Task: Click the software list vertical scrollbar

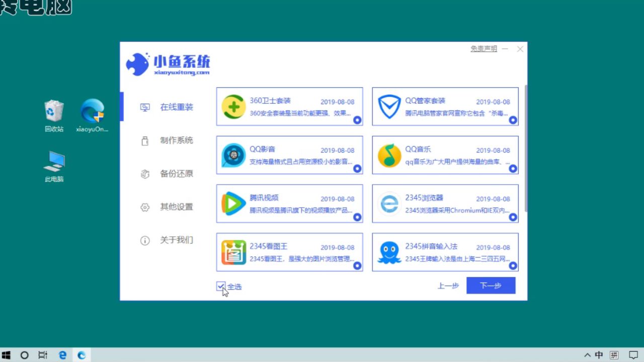Action: coord(526,148)
